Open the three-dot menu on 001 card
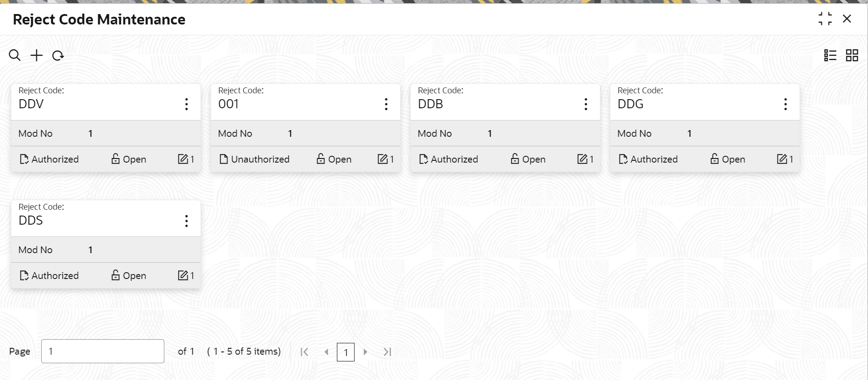 pos(386,104)
